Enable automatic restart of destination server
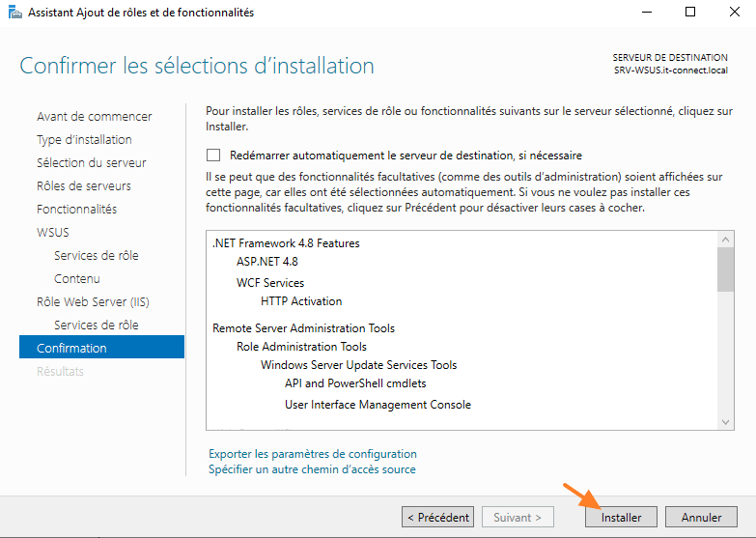 tap(213, 156)
